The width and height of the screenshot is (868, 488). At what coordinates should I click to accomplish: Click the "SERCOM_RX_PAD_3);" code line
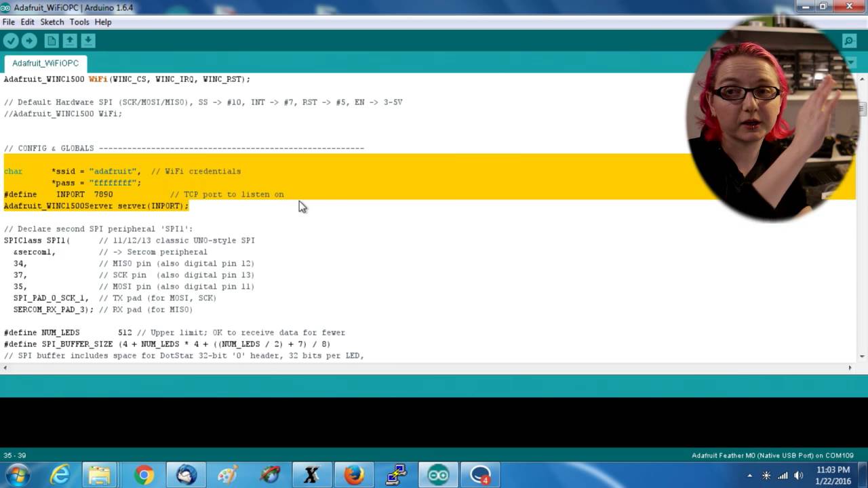coord(103,310)
